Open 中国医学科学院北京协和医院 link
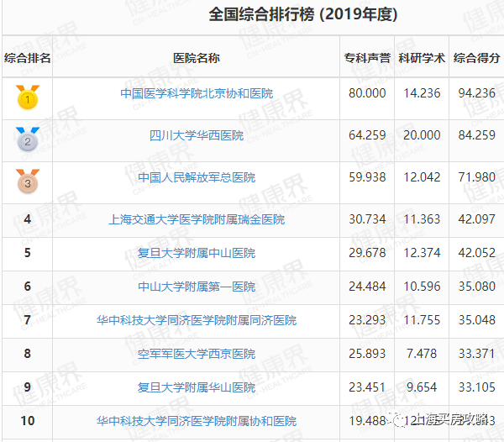This screenshot has width=504, height=442. click(x=197, y=93)
